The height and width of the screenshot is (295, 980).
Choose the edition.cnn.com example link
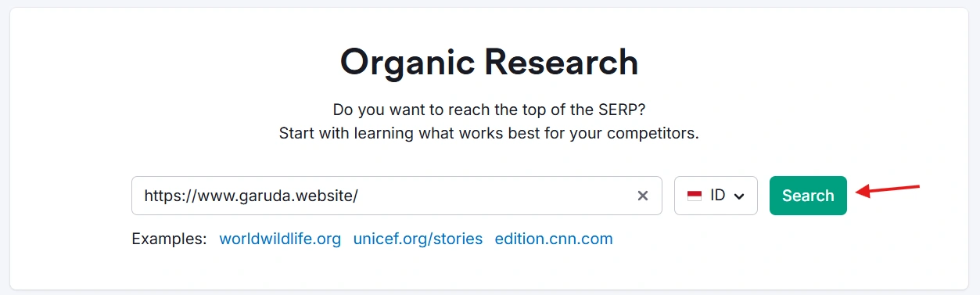[554, 239]
